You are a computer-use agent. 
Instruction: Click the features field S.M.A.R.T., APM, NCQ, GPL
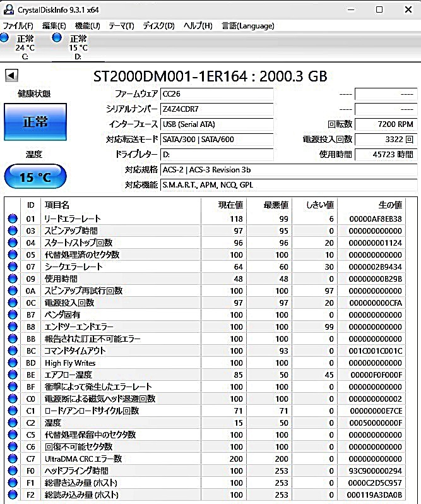[288, 185]
